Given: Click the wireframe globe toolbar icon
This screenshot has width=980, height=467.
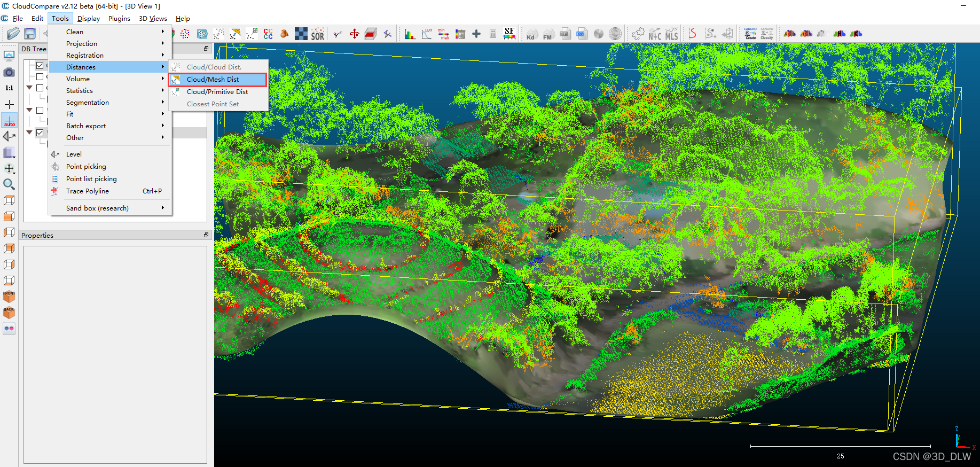Looking at the screenshot, I should click(x=615, y=34).
